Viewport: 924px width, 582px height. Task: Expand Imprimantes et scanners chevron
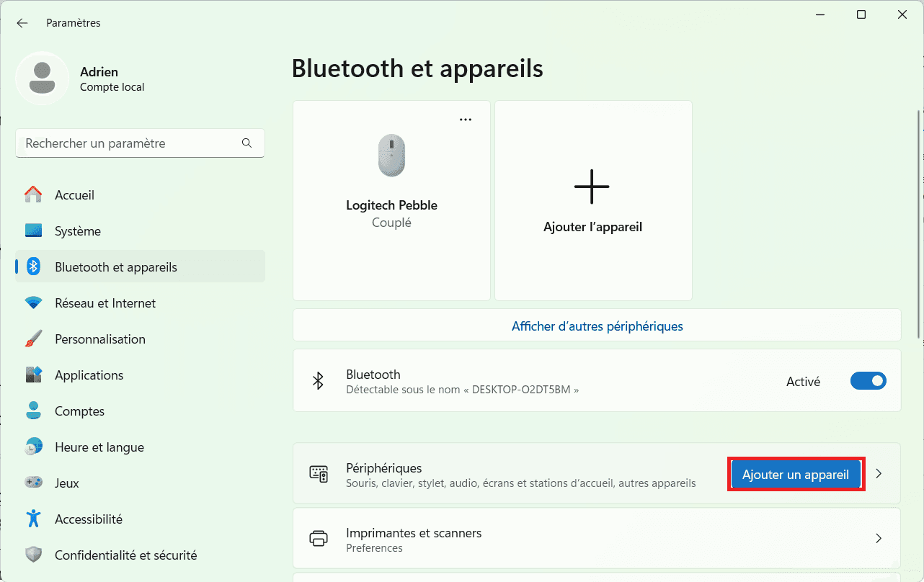point(879,538)
